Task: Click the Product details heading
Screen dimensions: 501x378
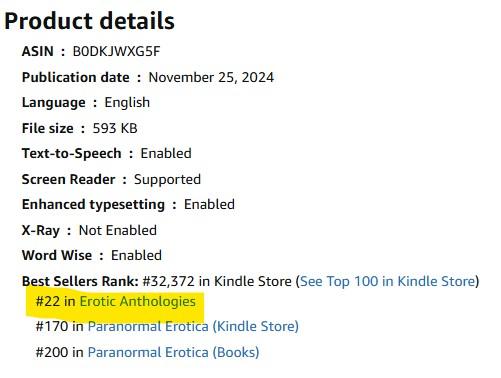Action: pyautogui.click(x=89, y=21)
